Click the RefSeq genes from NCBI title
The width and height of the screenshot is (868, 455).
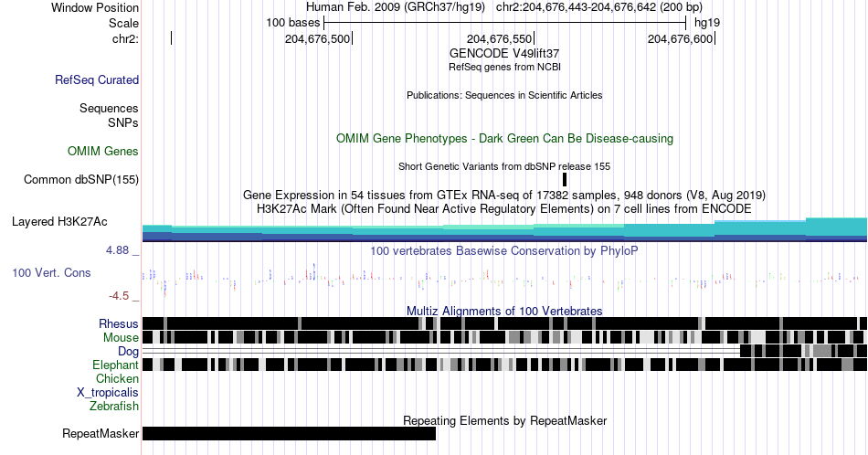[504, 67]
